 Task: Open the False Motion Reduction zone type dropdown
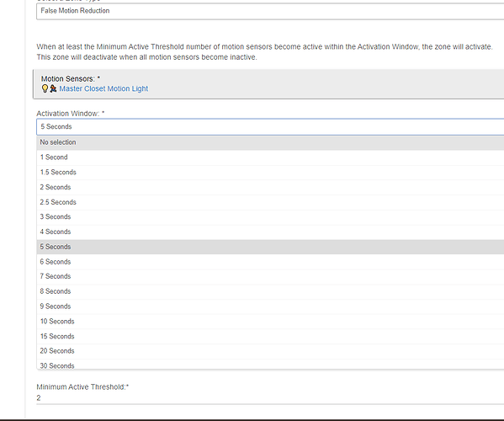coord(270,11)
